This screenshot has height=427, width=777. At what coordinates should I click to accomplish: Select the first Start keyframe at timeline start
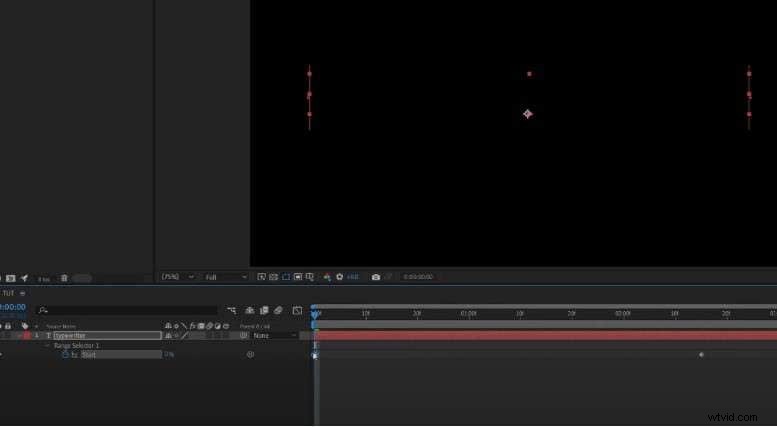[314, 355]
